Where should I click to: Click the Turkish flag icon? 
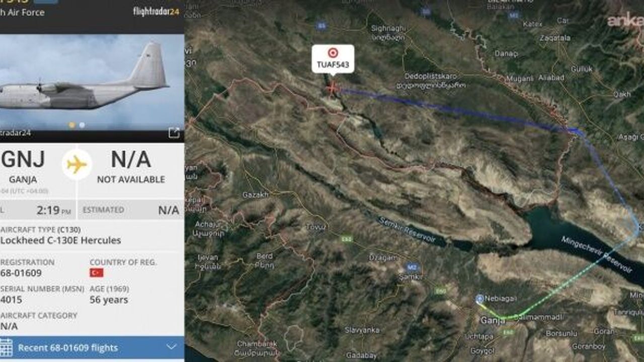[x=96, y=273]
